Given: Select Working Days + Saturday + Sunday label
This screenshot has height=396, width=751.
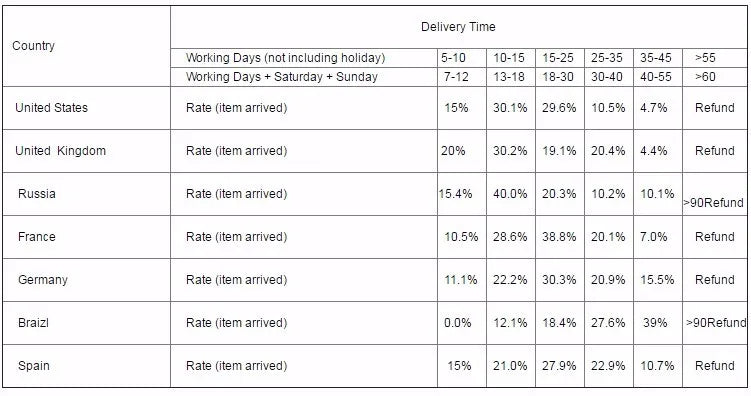Looking at the screenshot, I should (282, 77).
